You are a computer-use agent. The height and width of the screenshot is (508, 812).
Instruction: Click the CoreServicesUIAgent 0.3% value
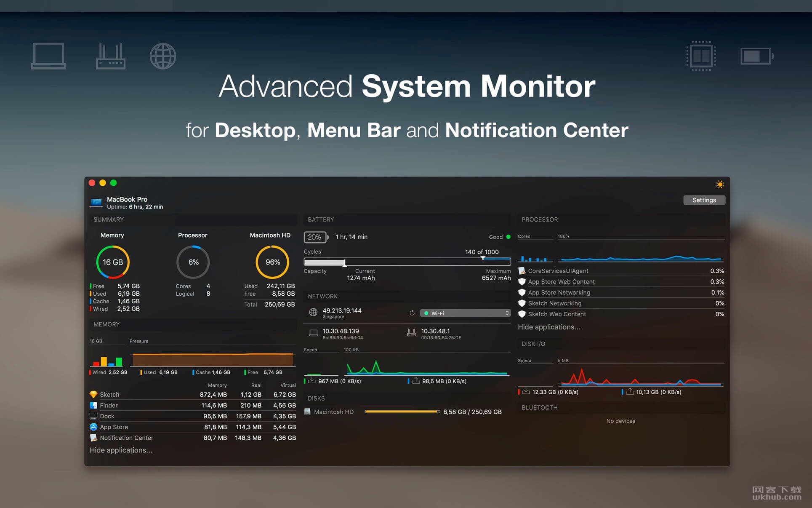point(717,271)
